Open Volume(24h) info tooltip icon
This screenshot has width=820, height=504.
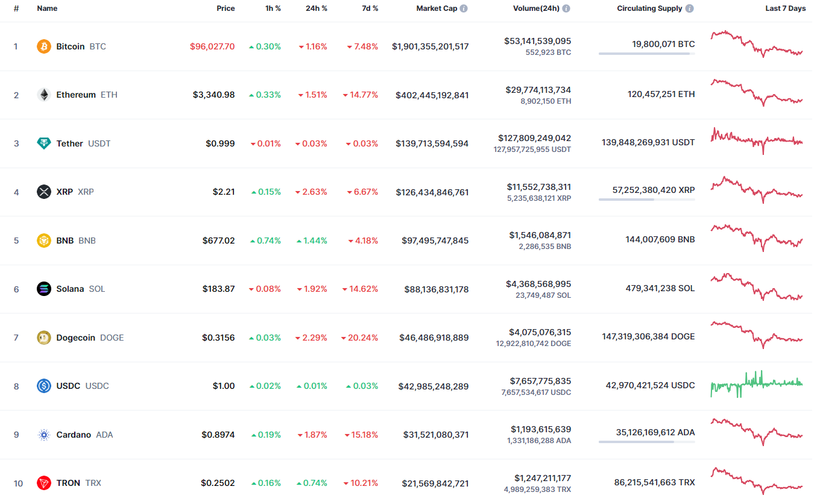(566, 9)
